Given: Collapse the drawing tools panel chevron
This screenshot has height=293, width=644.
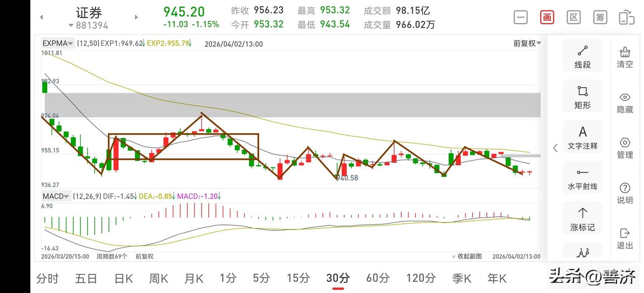Looking at the screenshot, I should 555,148.
